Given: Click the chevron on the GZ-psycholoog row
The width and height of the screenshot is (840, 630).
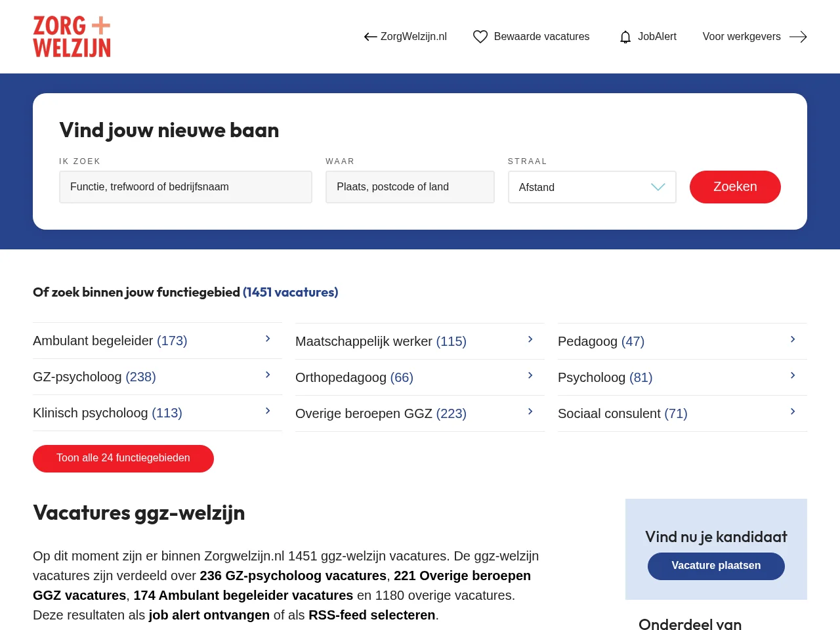Looking at the screenshot, I should pos(268,375).
